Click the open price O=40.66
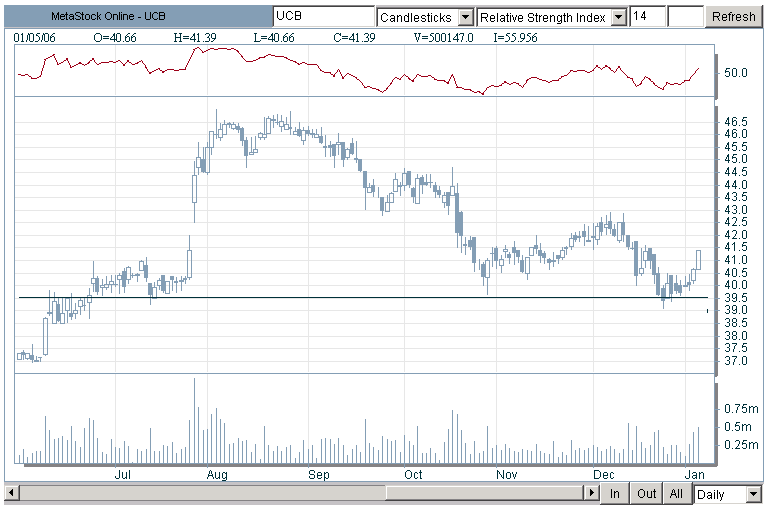Viewport: 769px width, 509px height. coord(115,38)
